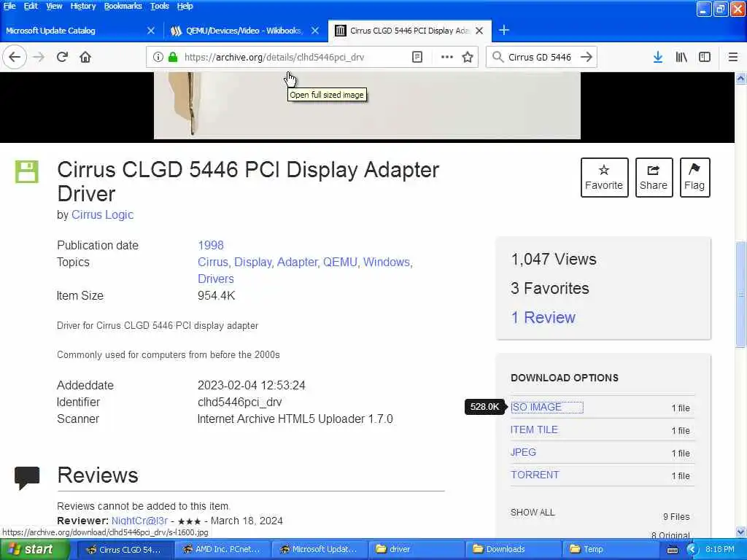Image resolution: width=747 pixels, height=560 pixels.
Task: Expand hidden system tray icons
Action: point(693,550)
